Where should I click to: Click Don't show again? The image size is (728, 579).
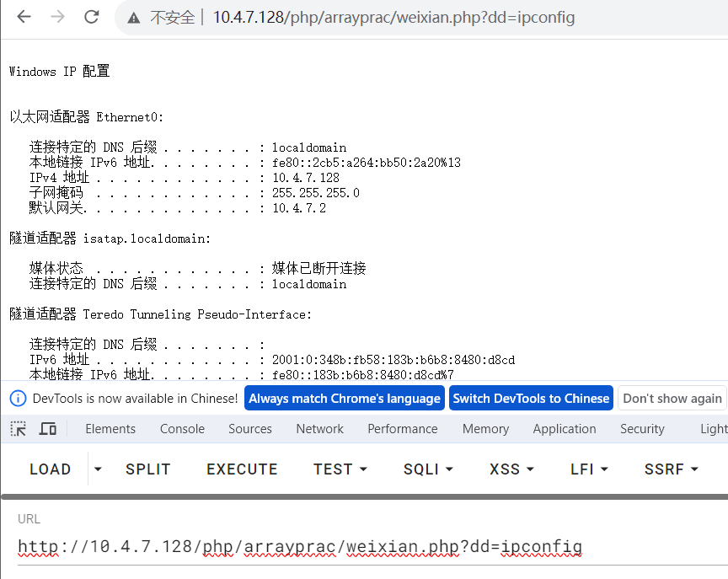(x=672, y=399)
